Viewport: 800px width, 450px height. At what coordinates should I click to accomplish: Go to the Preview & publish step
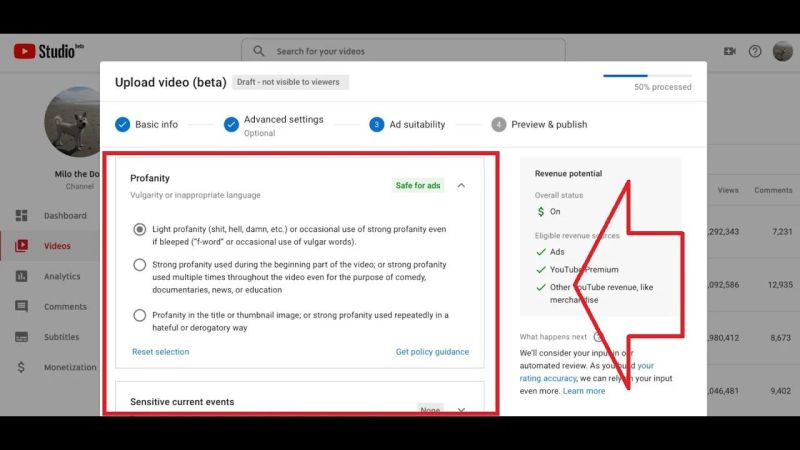click(539, 124)
